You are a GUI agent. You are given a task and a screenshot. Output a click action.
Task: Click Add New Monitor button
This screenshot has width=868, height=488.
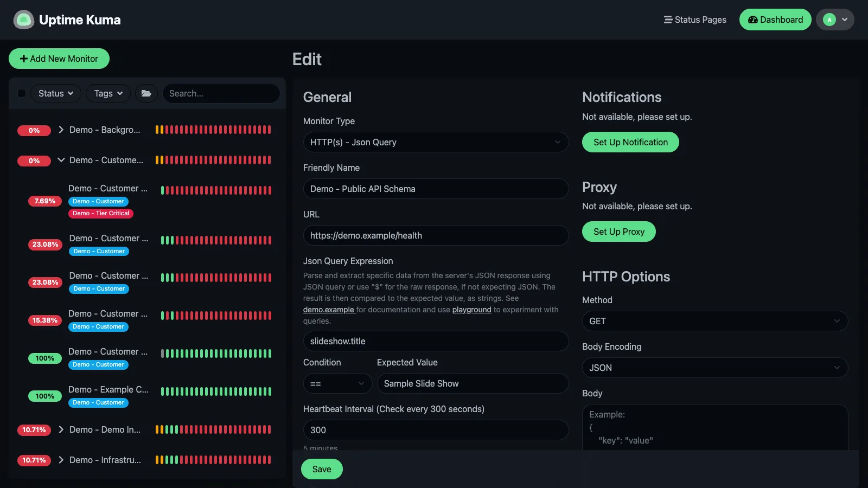(x=59, y=59)
